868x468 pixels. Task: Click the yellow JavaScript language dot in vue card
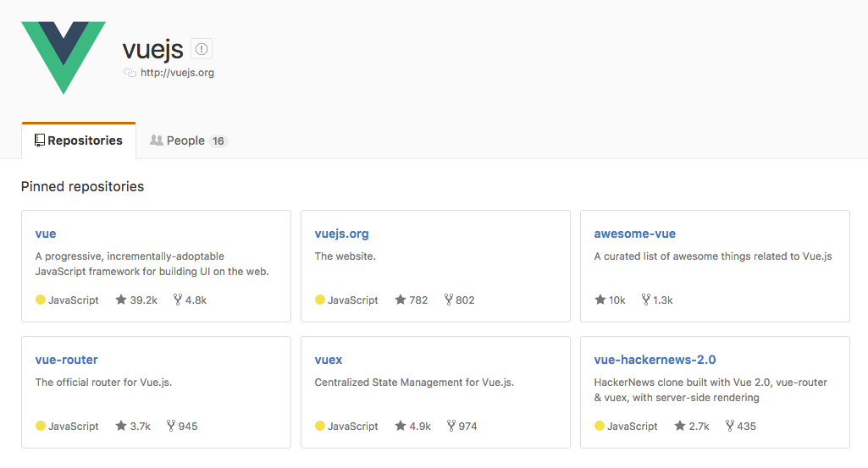[x=41, y=300]
